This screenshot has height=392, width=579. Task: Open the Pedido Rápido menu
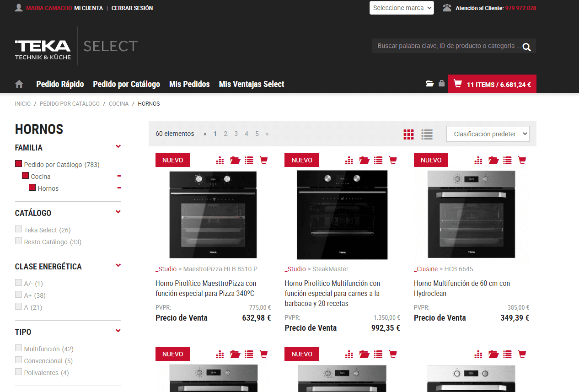pos(60,84)
